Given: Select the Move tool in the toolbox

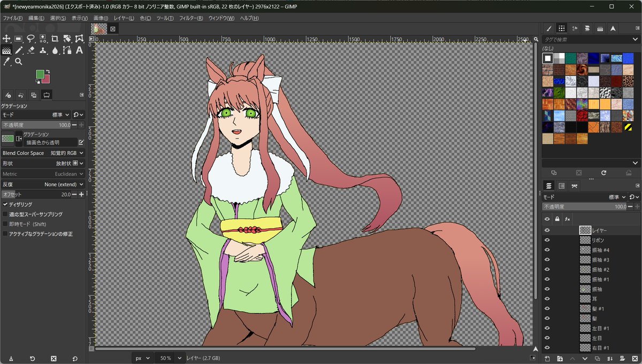Looking at the screenshot, I should (6, 38).
